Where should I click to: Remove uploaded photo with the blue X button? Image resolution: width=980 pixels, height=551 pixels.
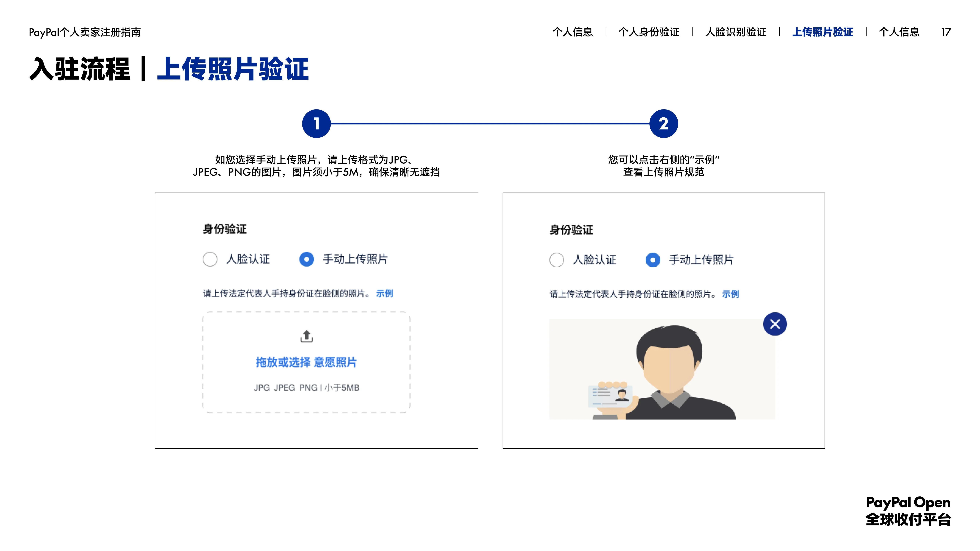(x=775, y=324)
